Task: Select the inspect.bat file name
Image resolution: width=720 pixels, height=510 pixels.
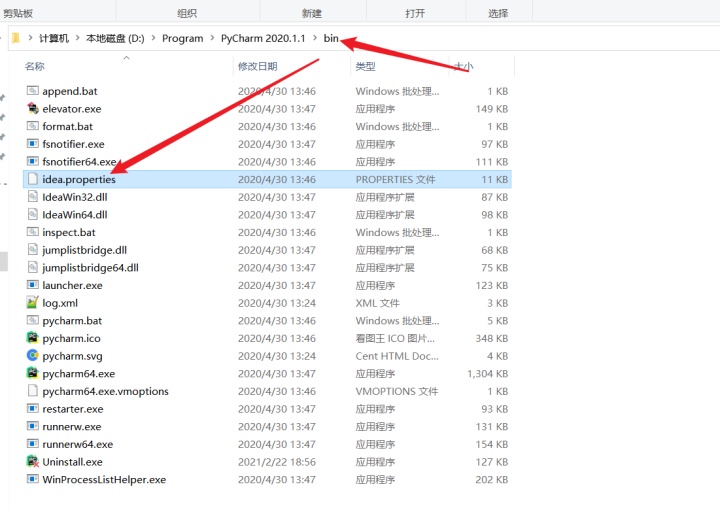Action: pyautogui.click(x=69, y=232)
